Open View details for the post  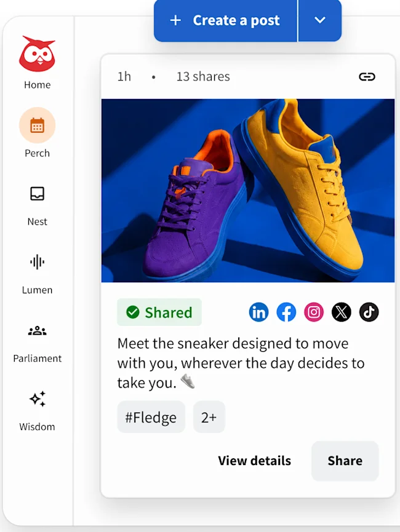(x=254, y=461)
